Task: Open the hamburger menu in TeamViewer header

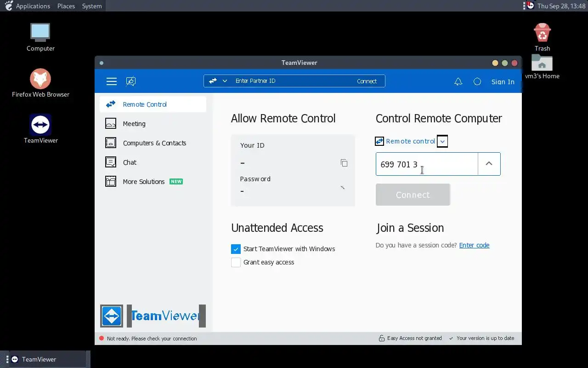Action: pyautogui.click(x=112, y=81)
